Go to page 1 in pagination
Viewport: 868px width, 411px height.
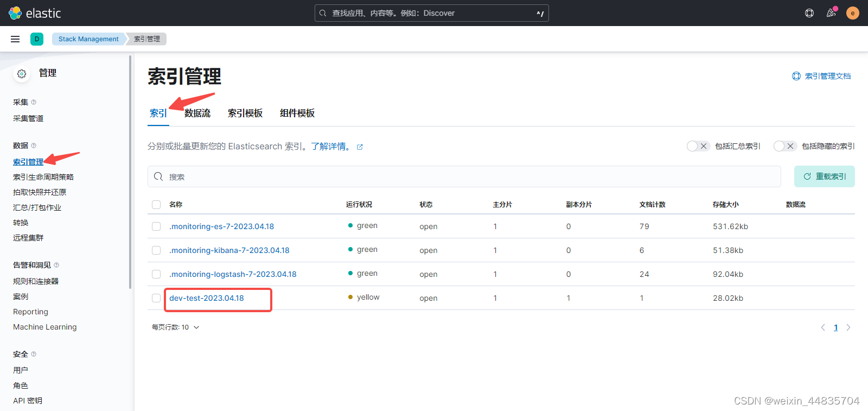click(835, 327)
